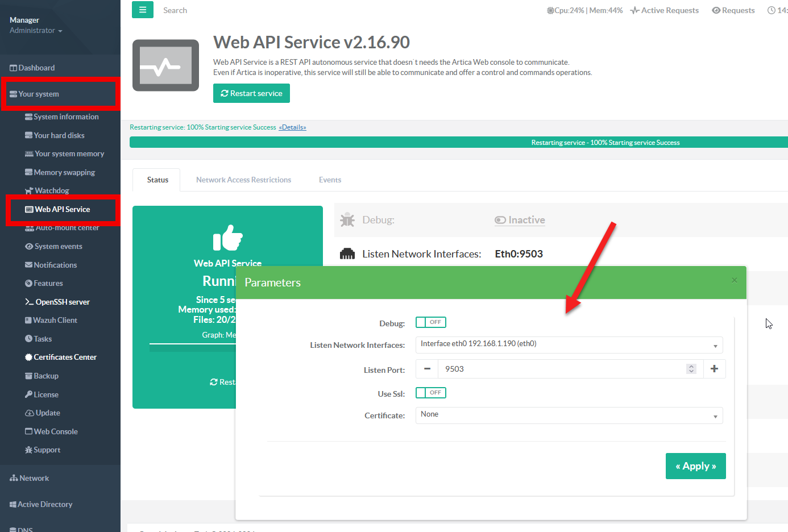Enable the Use Ssl switch
This screenshot has height=532, width=788.
coord(430,393)
